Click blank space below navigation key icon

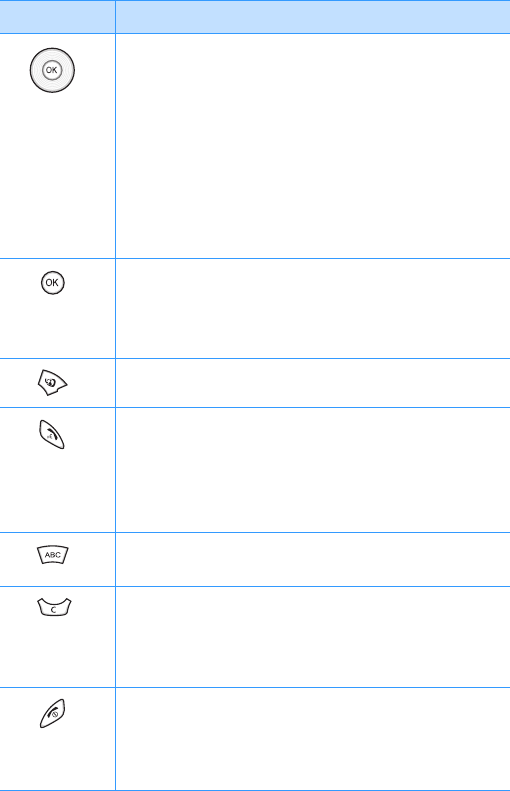point(57,176)
